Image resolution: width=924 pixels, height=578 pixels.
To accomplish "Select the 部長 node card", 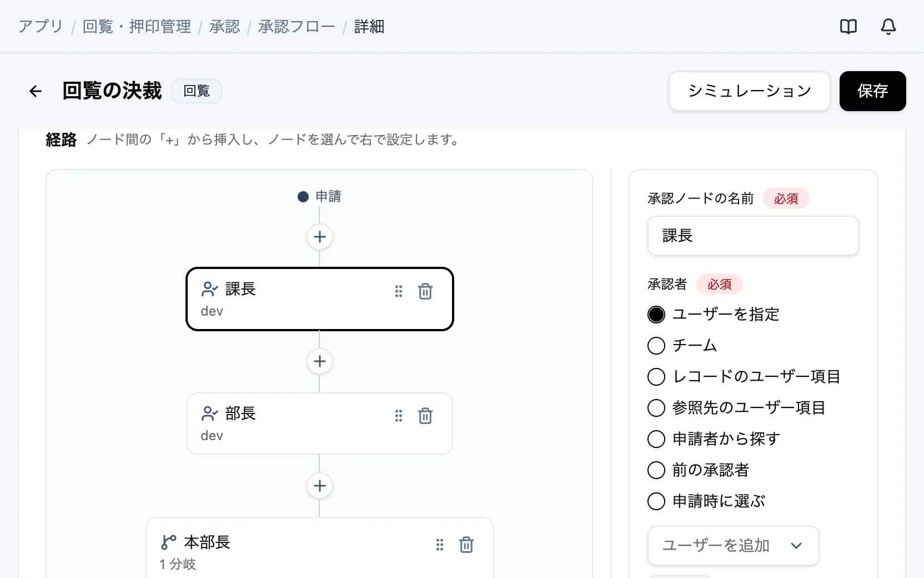I will pos(320,423).
